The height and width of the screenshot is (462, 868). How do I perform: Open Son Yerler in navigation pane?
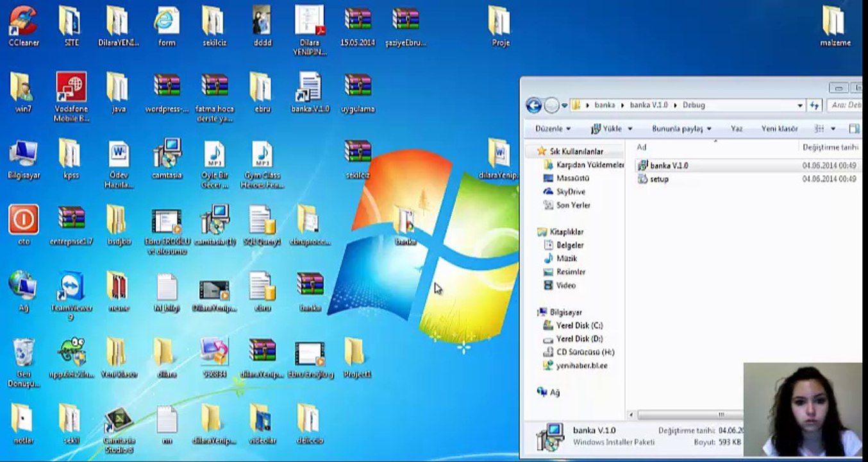point(573,205)
